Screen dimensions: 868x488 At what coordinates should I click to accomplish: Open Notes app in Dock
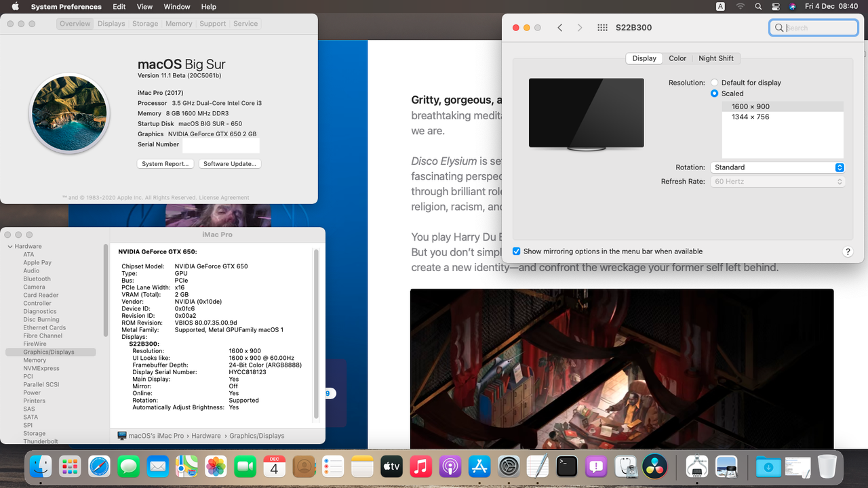(x=362, y=466)
